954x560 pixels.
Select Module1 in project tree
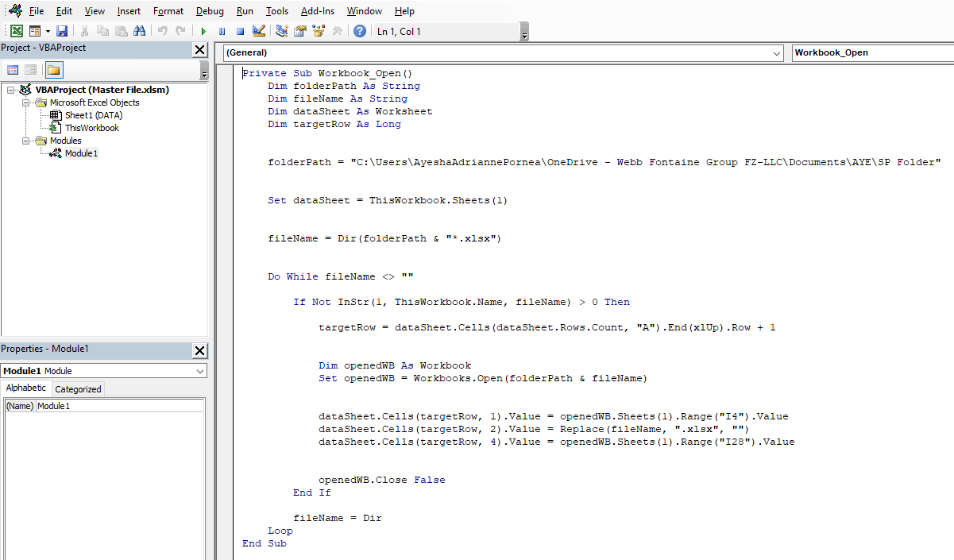(x=81, y=153)
